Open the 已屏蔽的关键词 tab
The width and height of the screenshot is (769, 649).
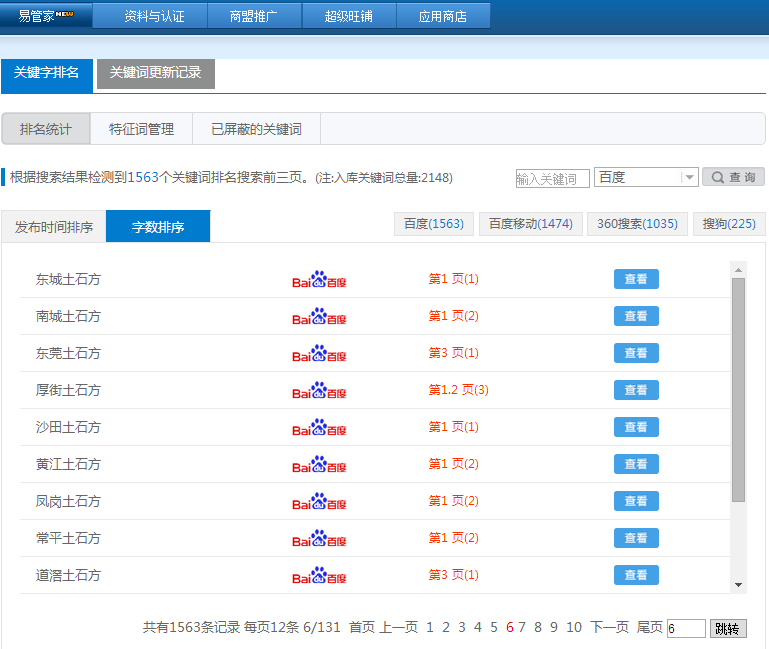256,129
